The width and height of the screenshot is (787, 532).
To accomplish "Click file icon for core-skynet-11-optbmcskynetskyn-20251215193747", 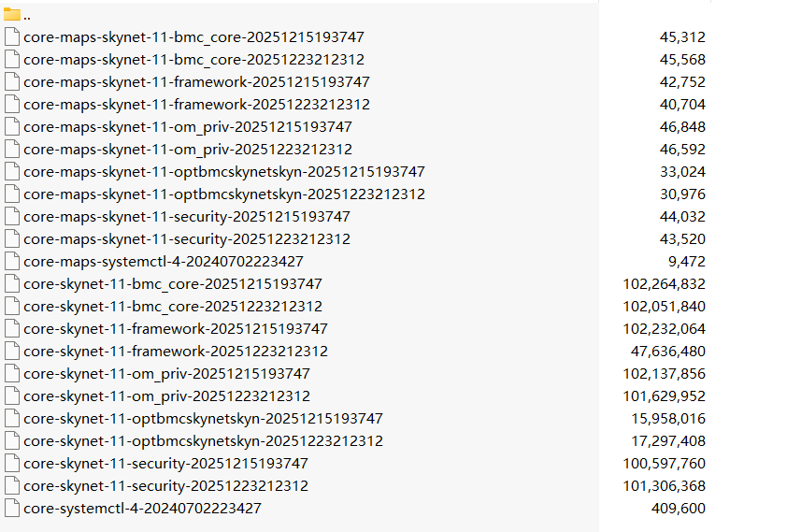I will (12, 419).
